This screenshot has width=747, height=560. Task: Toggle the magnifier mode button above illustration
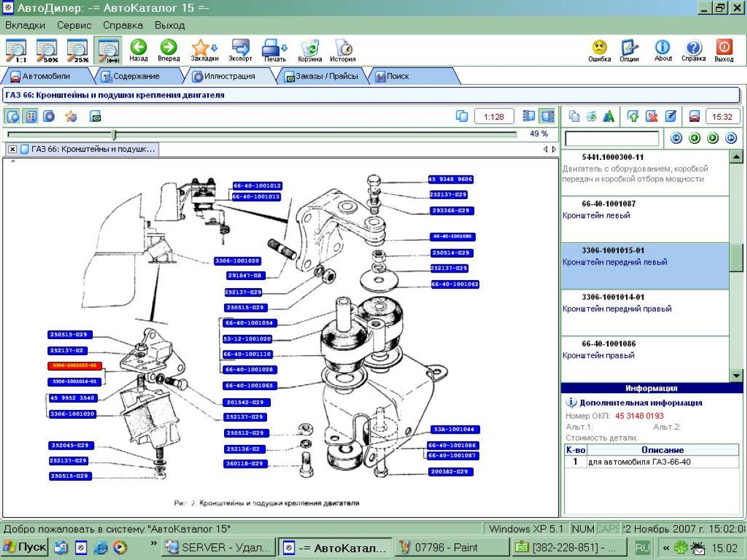(x=13, y=116)
